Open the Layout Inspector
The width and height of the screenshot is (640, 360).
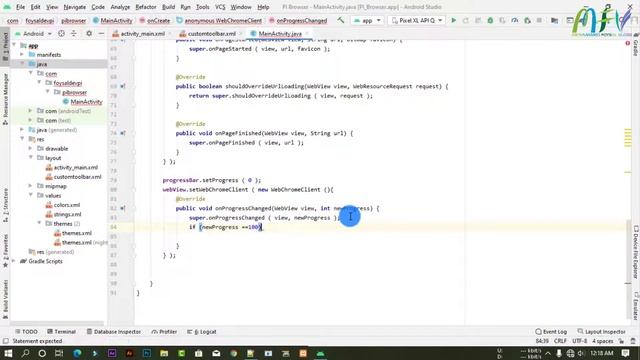pyautogui.click(x=601, y=332)
